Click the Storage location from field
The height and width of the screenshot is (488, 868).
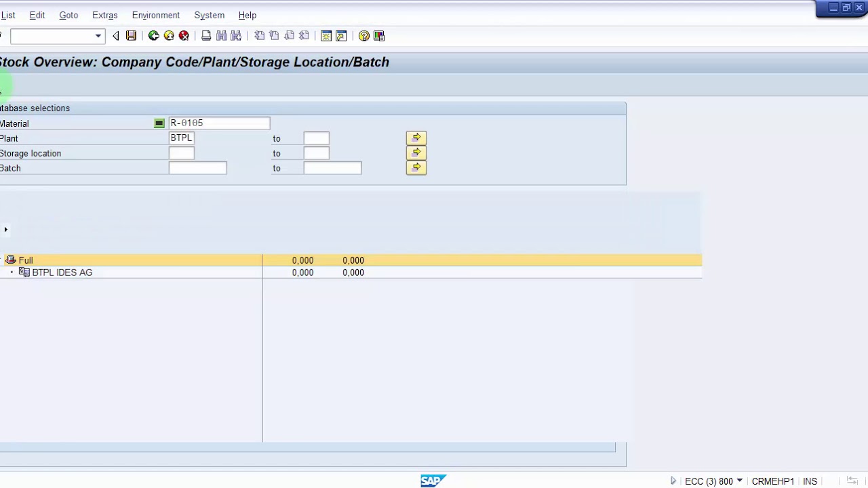click(181, 153)
